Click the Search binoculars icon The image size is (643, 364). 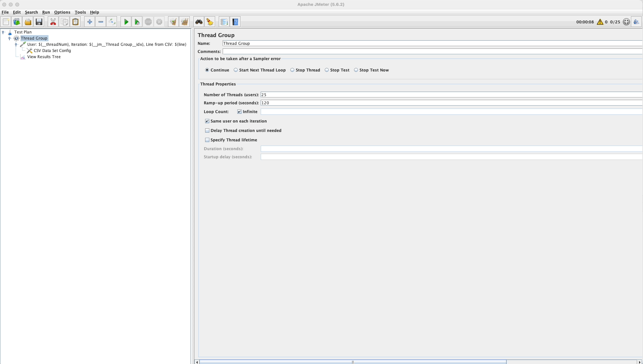pos(199,22)
